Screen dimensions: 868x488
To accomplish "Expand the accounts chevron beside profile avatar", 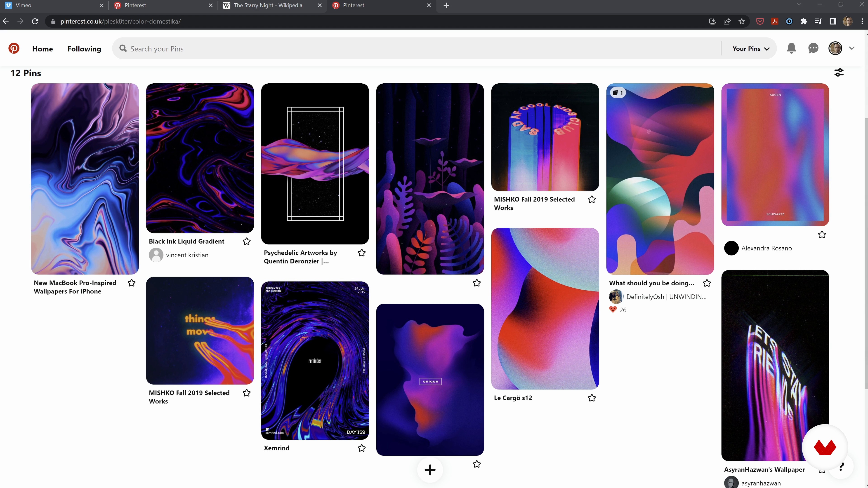I will click(852, 48).
